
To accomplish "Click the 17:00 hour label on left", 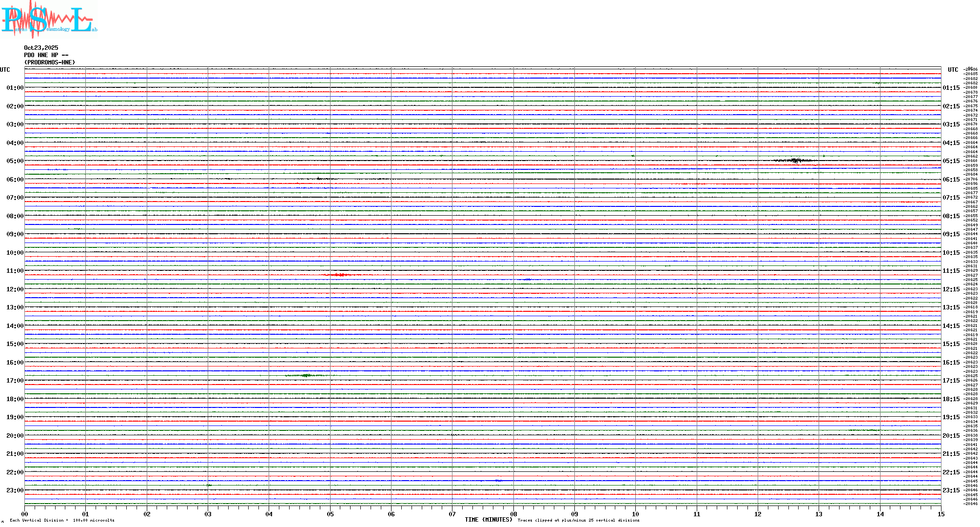I will click(15, 381).
